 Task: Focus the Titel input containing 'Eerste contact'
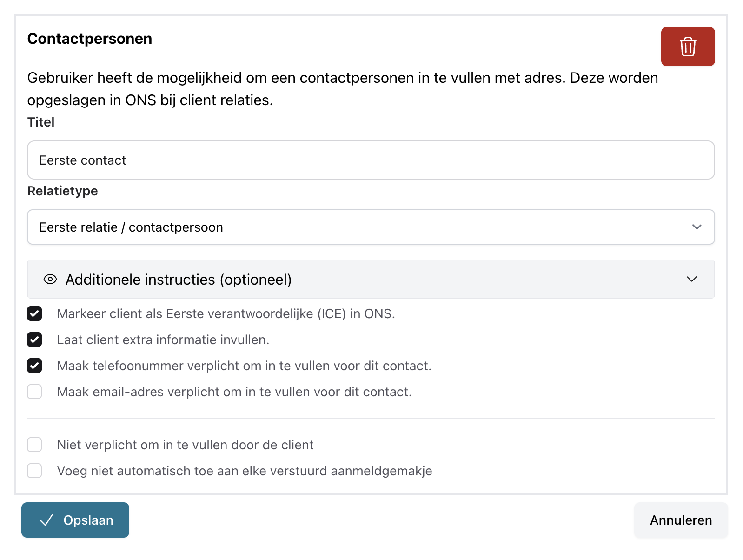coord(371,160)
